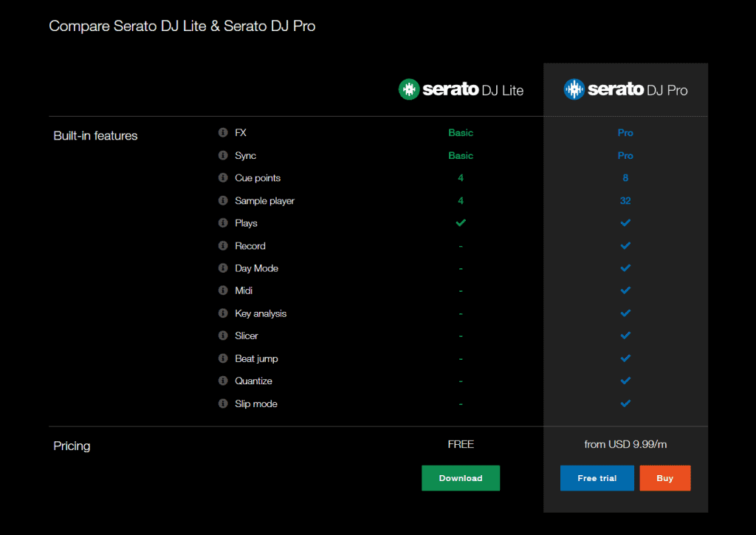Click the 'from USD 9.99/m' price

[x=625, y=444]
